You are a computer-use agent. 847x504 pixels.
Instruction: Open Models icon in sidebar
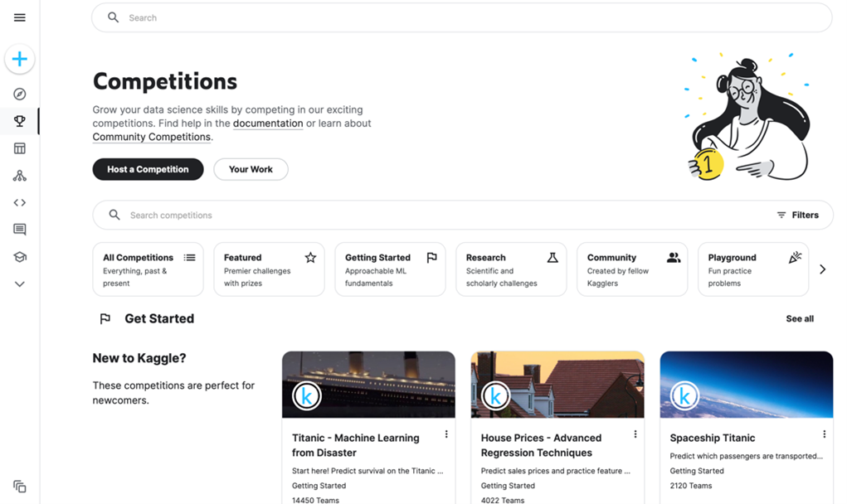(x=20, y=176)
